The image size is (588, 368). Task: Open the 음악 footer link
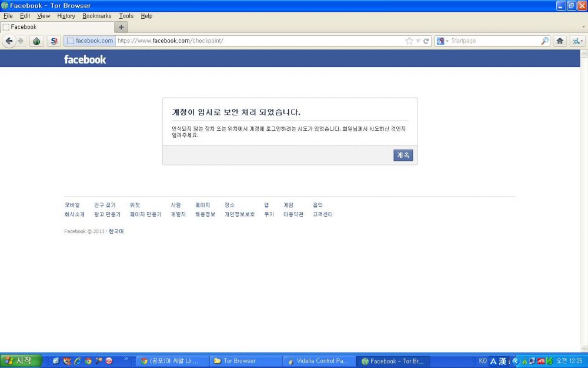(318, 205)
